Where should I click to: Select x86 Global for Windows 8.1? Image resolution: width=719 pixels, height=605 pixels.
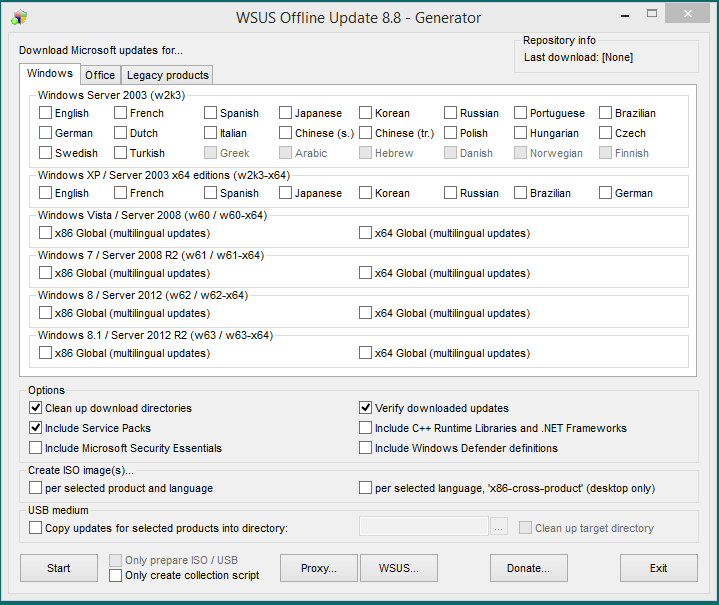pos(45,353)
